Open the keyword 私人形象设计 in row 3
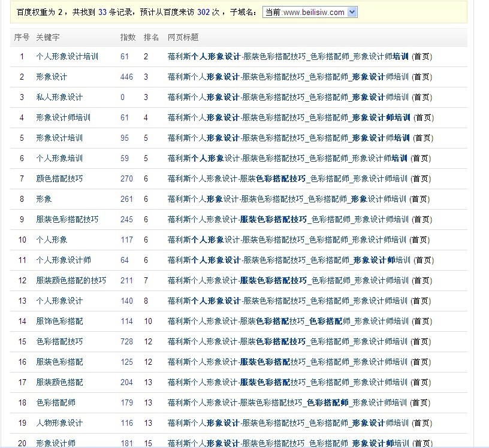489x448 pixels. [x=59, y=98]
